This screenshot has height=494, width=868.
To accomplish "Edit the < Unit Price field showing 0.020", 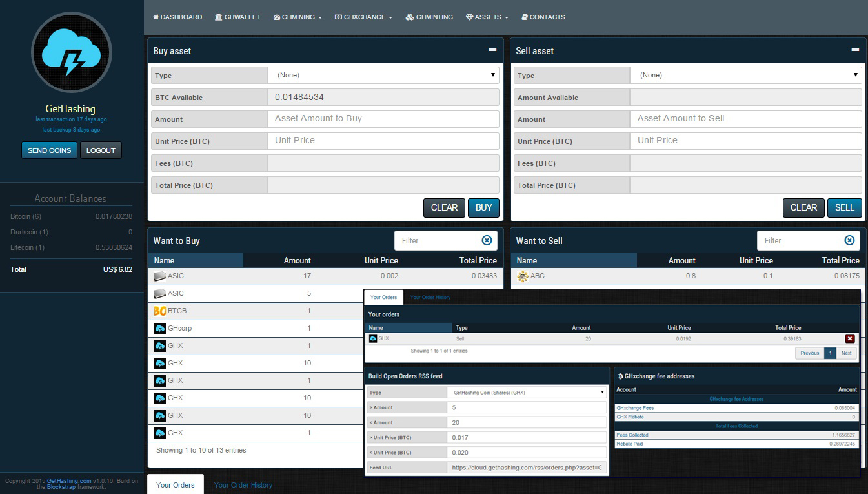I will (x=527, y=452).
